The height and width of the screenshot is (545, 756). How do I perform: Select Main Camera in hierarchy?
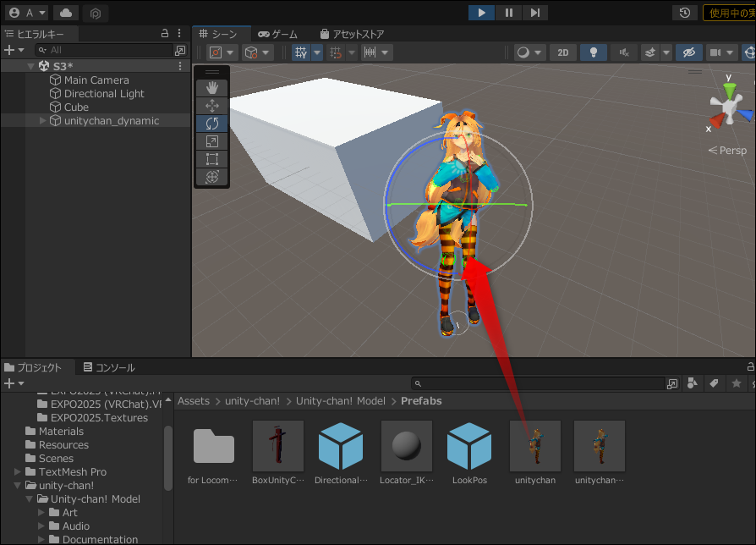coord(96,80)
